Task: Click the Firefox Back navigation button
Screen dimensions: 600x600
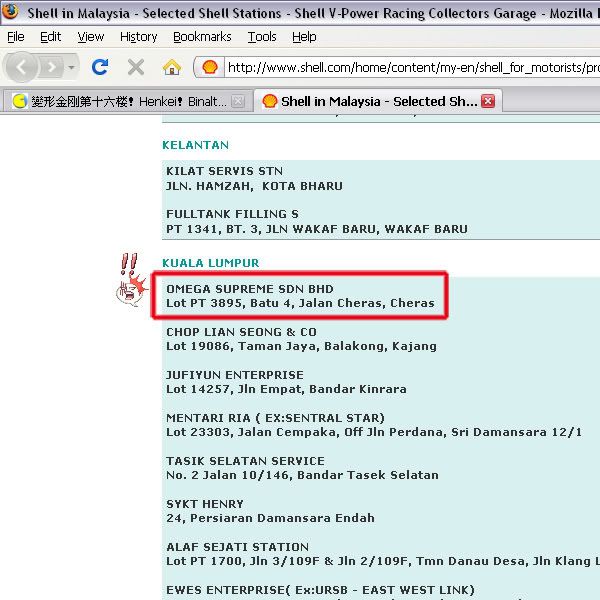Action: [21, 67]
